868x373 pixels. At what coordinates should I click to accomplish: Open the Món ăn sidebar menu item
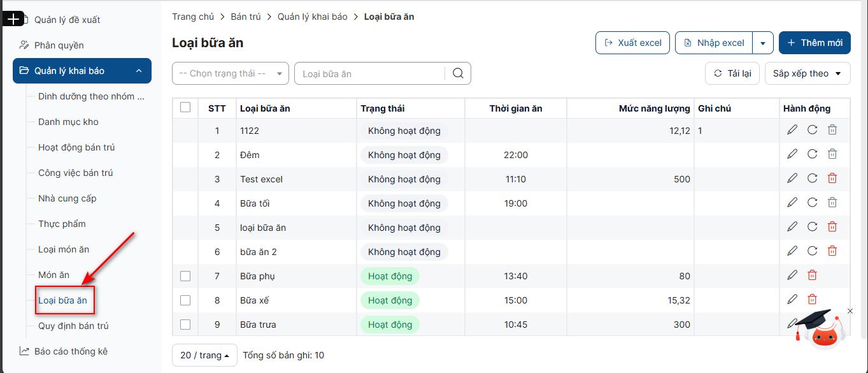tap(54, 275)
